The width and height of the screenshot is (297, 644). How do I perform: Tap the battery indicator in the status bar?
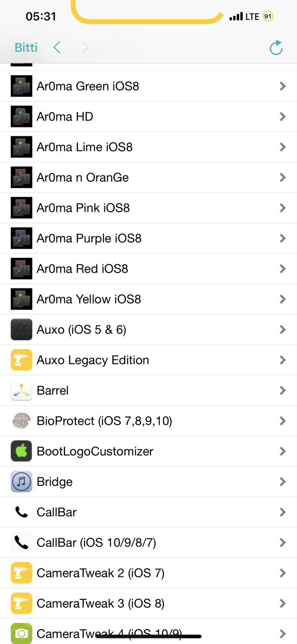point(268,16)
